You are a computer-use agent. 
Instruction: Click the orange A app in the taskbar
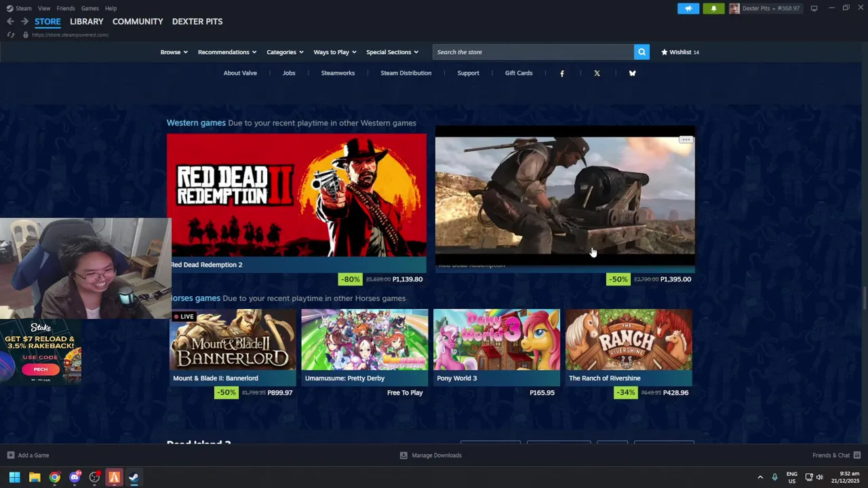tap(114, 477)
